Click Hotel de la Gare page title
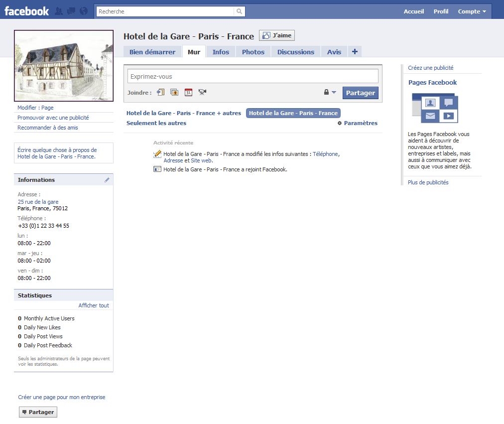This screenshot has width=504, height=424. (189, 36)
